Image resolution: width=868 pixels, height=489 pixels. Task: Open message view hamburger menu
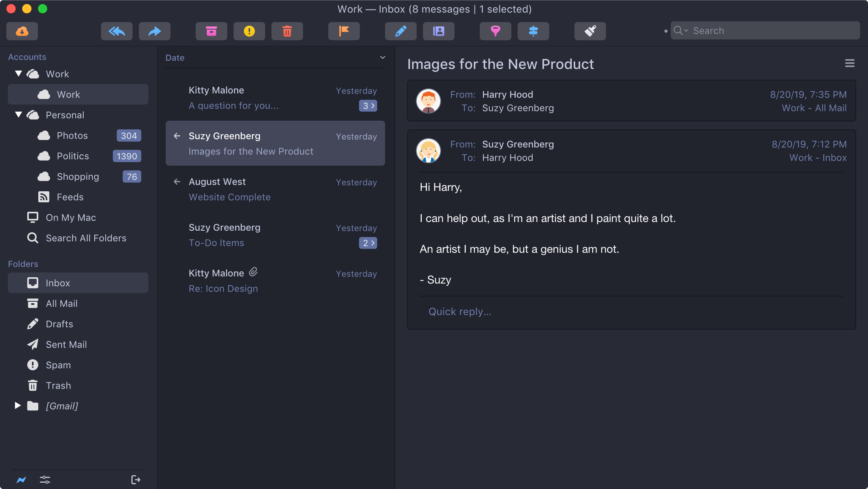(849, 63)
